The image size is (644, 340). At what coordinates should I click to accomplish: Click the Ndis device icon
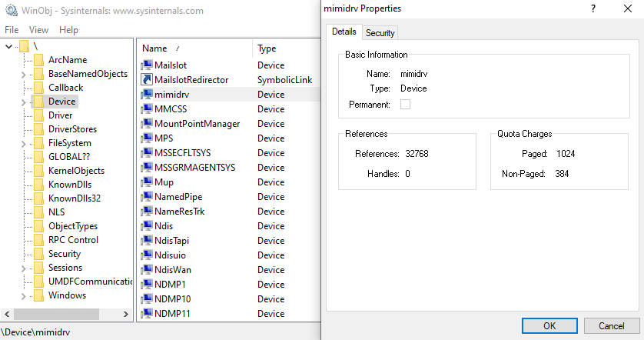click(x=147, y=225)
